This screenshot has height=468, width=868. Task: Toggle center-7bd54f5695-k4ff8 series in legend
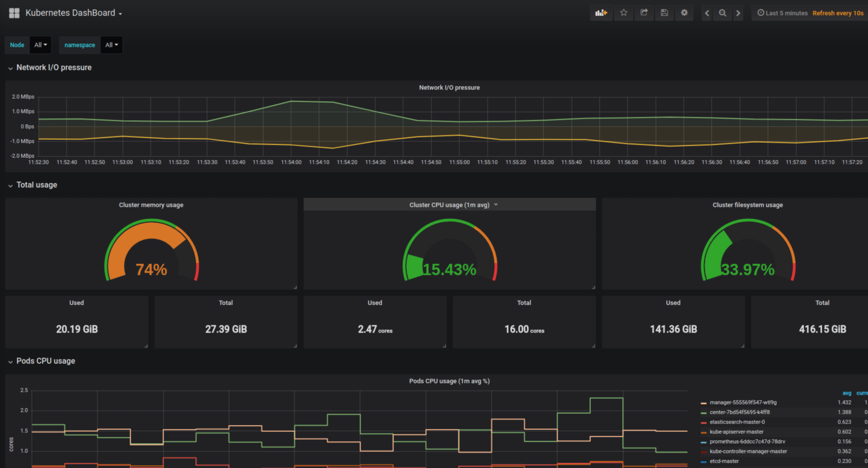tap(740, 412)
